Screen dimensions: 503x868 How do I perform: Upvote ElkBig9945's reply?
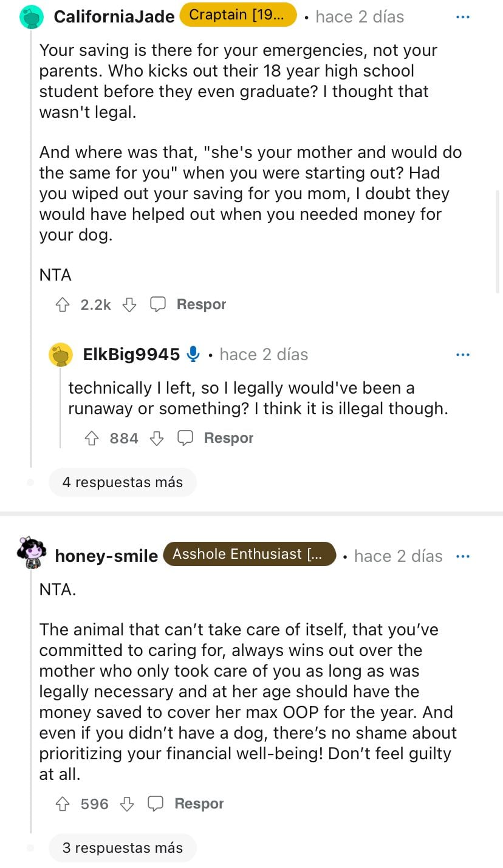pyautogui.click(x=92, y=438)
